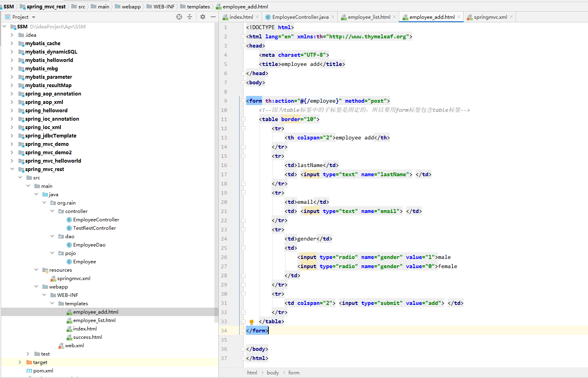This screenshot has height=378, width=588.
Task: Expand the test folder
Action: click(x=28, y=354)
